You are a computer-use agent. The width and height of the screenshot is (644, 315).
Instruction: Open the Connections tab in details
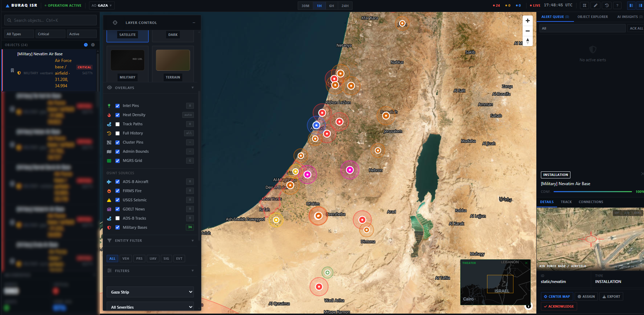coord(591,202)
